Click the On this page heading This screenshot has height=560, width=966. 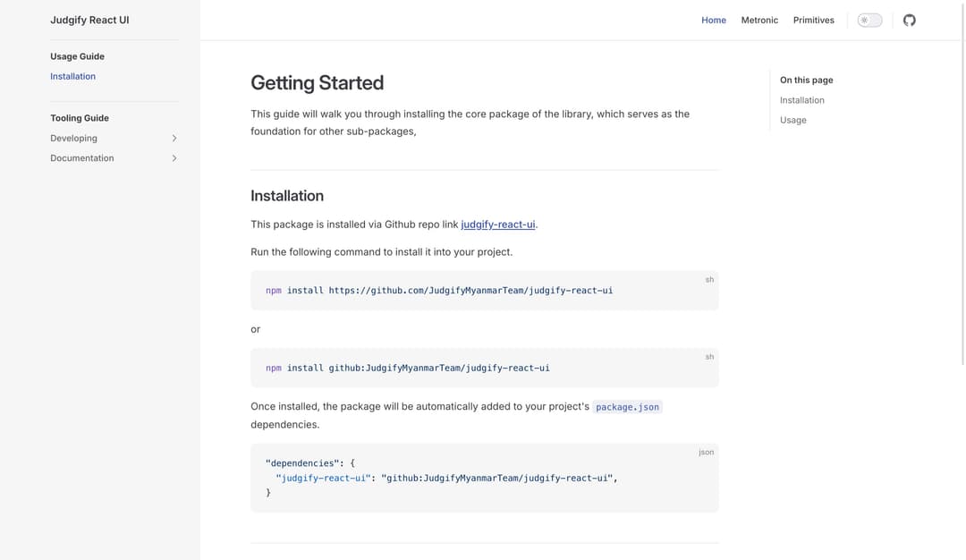(x=807, y=81)
